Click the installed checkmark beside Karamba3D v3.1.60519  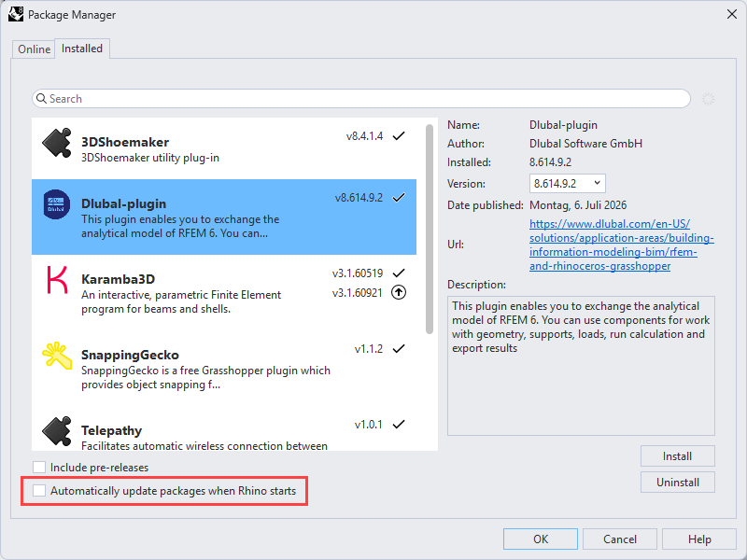tap(399, 273)
